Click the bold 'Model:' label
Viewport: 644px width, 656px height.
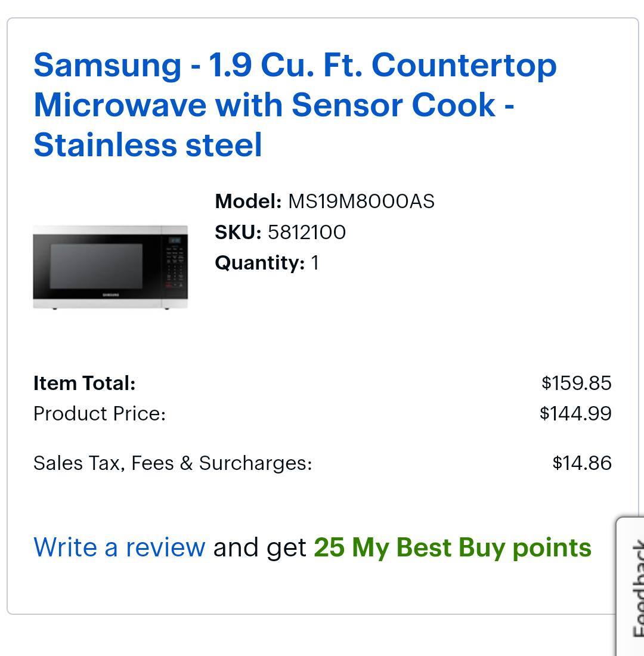[x=248, y=202]
